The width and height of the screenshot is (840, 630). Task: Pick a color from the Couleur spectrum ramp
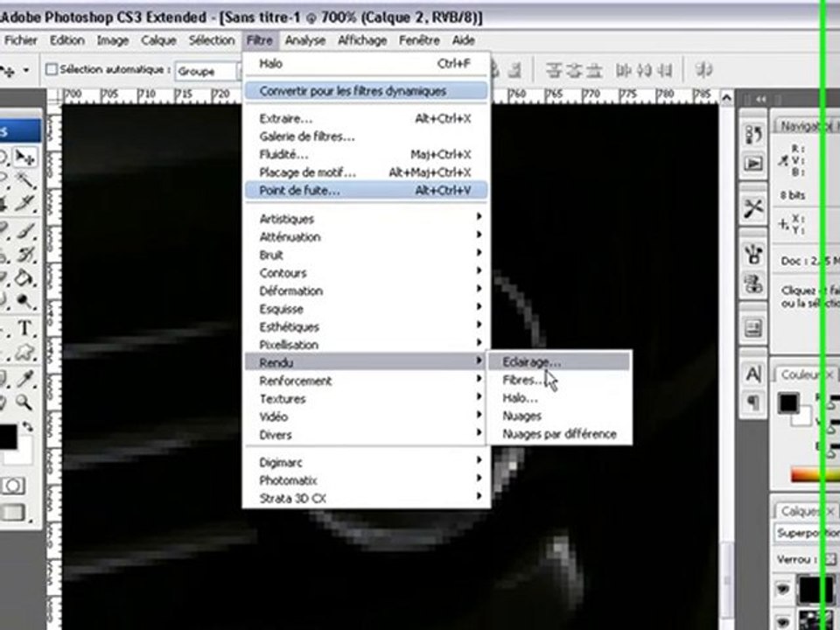[x=815, y=475]
